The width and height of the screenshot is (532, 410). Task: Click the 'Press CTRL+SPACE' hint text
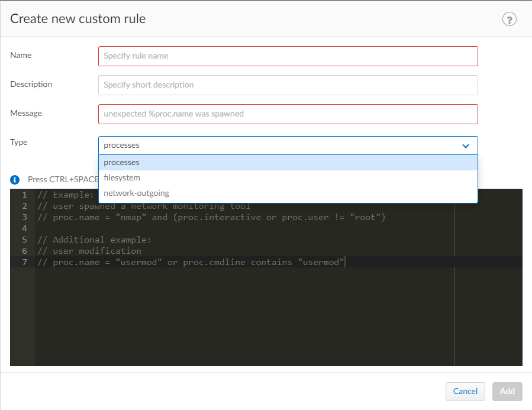63,179
